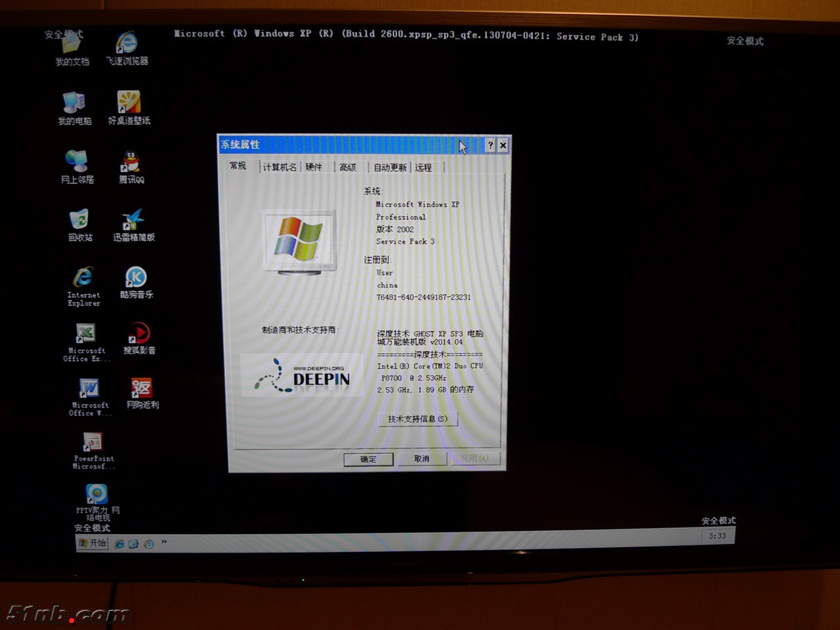Open the PowerPoint desktop shortcut
The width and height of the screenshot is (840, 630).
pyautogui.click(x=93, y=443)
